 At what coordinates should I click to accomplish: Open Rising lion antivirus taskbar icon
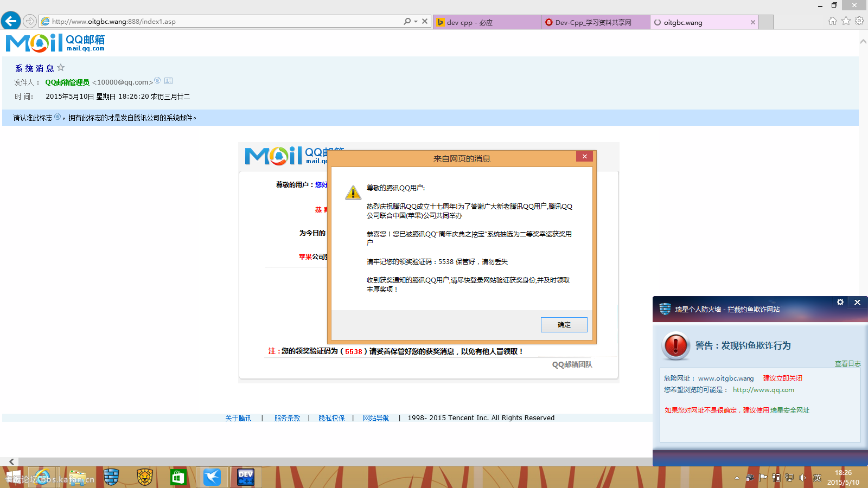(145, 477)
